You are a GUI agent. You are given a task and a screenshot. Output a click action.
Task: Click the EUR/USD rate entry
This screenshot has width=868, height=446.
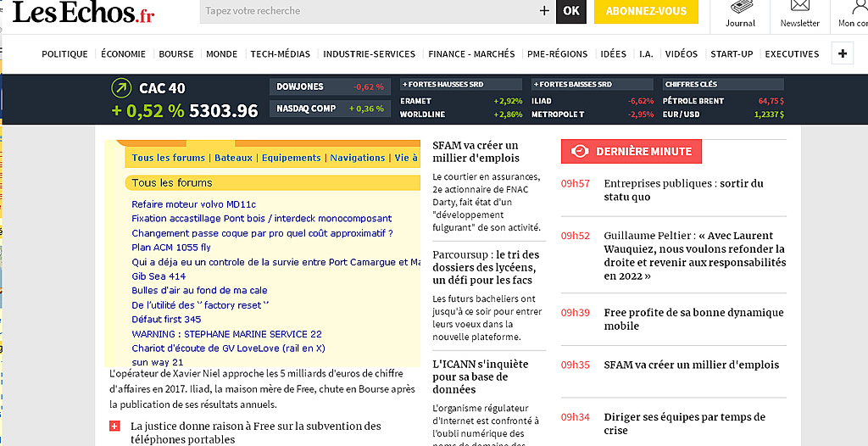(723, 114)
